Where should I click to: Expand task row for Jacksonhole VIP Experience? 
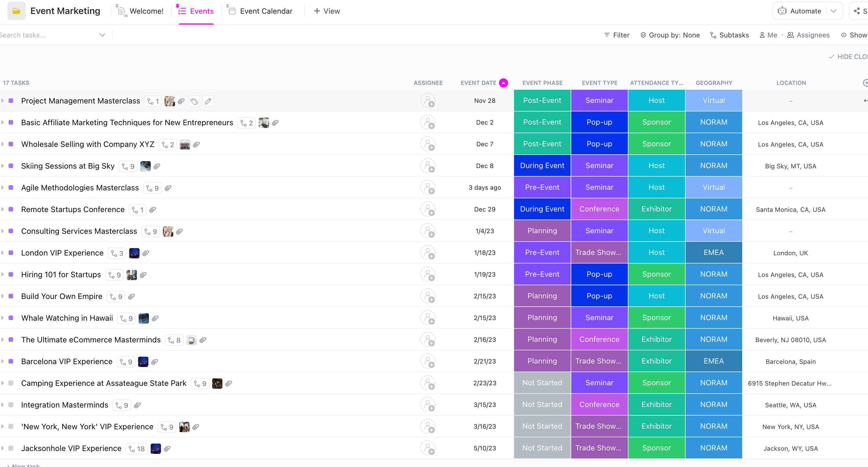[5, 449]
